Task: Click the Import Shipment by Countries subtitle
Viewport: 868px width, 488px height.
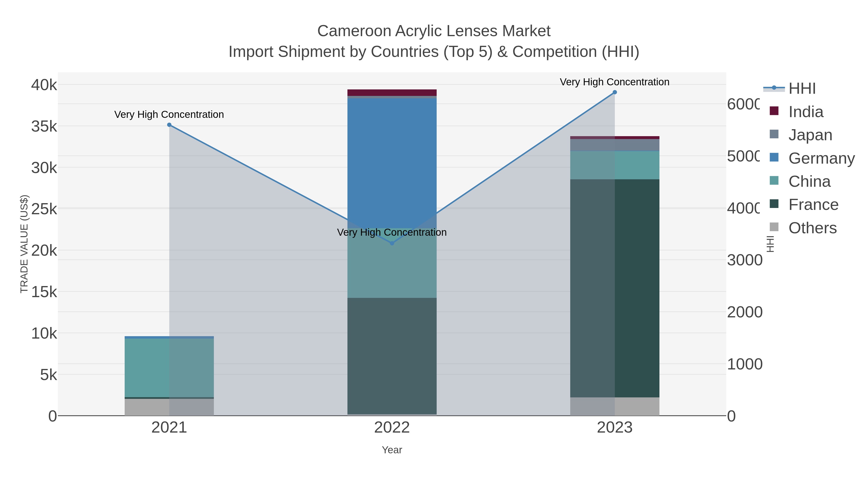Action: point(434,52)
